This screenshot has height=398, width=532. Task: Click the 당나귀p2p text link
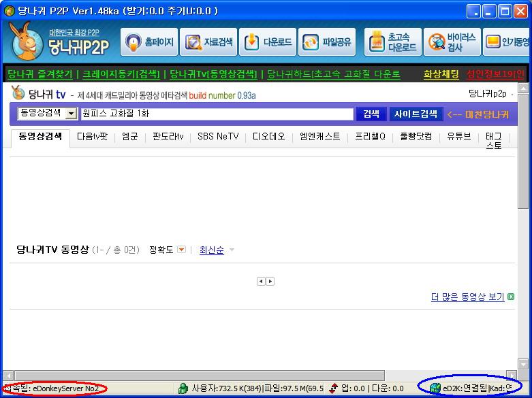[488, 94]
